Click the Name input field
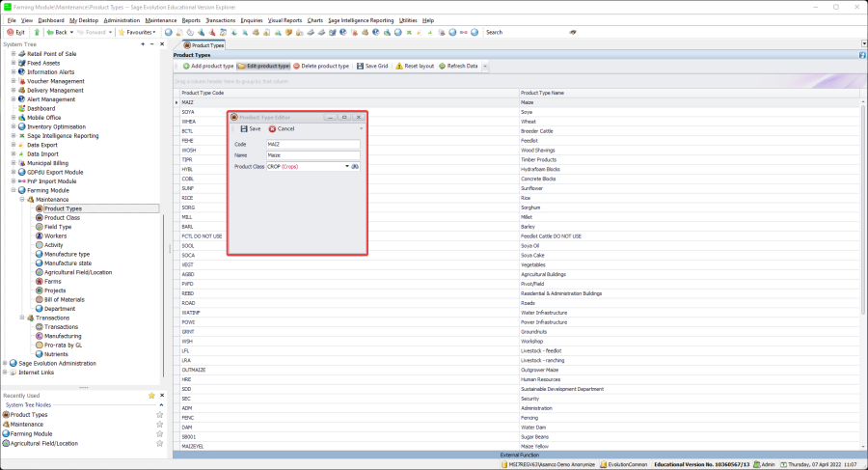Screen dimensions: 868x470 point(312,155)
